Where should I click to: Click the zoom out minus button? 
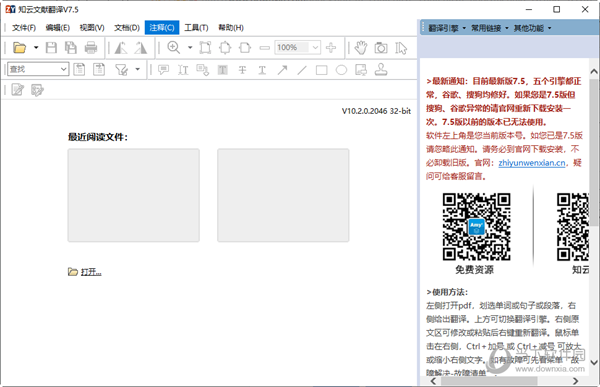[x=264, y=48]
